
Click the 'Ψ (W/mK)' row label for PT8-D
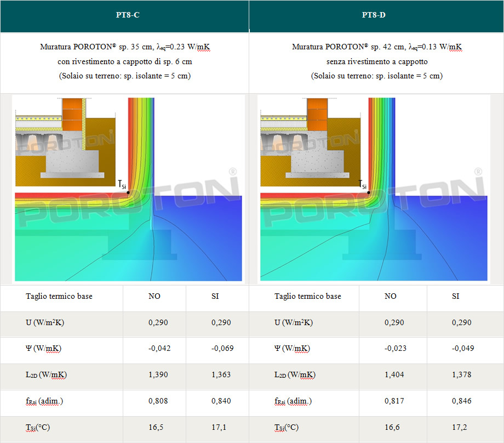(292, 348)
